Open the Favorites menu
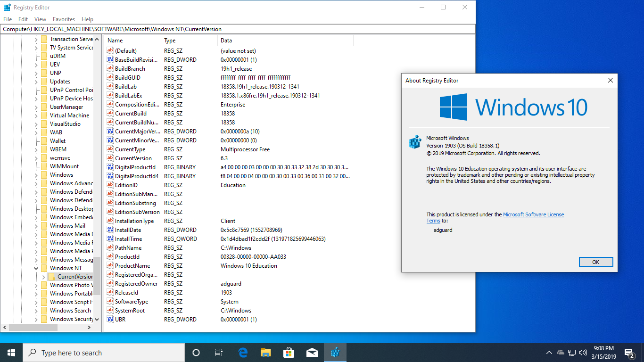This screenshot has width=644, height=362. point(64,19)
